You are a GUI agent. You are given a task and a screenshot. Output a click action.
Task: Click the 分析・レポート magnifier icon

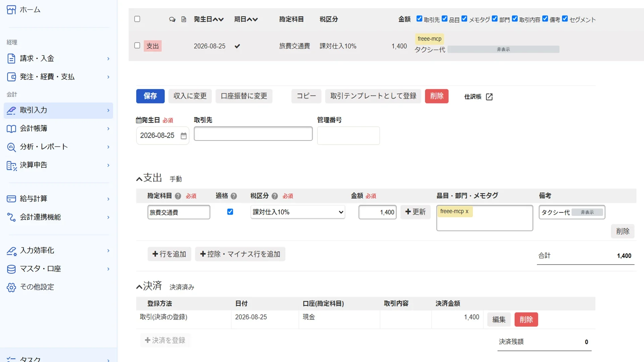click(11, 147)
